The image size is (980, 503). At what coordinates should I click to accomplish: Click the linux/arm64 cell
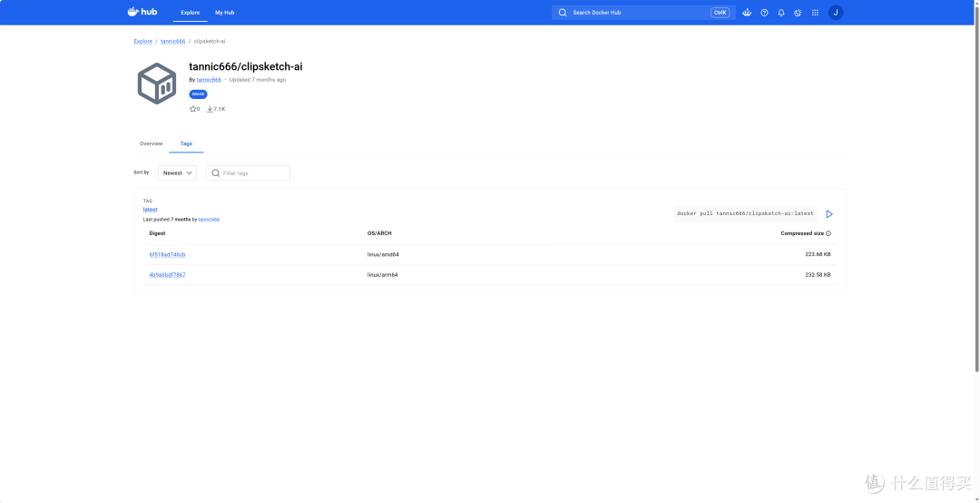click(x=383, y=274)
